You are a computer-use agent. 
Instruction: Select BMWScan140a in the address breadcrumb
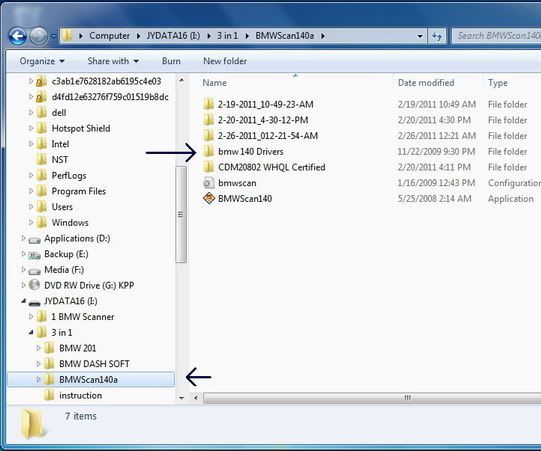(285, 36)
